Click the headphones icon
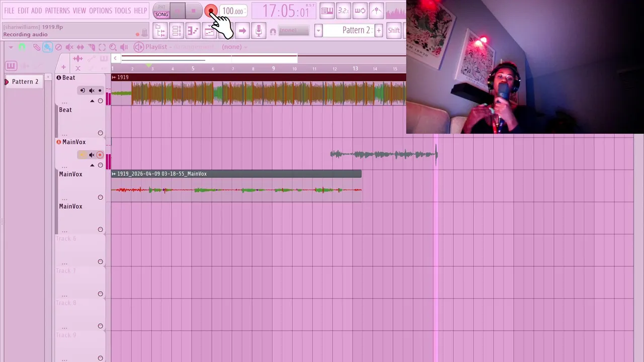The image size is (644, 362). 273,31
